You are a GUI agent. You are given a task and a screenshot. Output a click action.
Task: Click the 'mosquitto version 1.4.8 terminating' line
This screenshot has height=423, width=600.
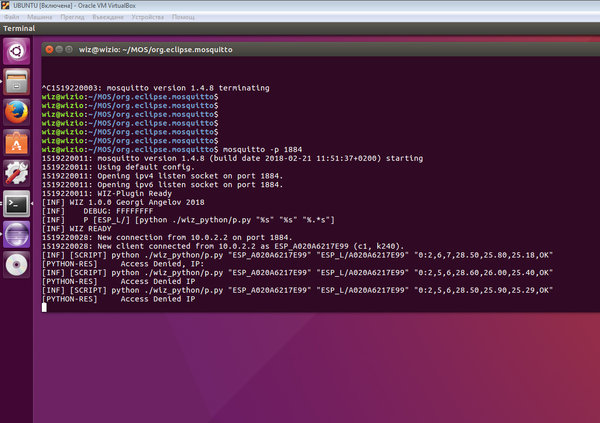pos(155,88)
